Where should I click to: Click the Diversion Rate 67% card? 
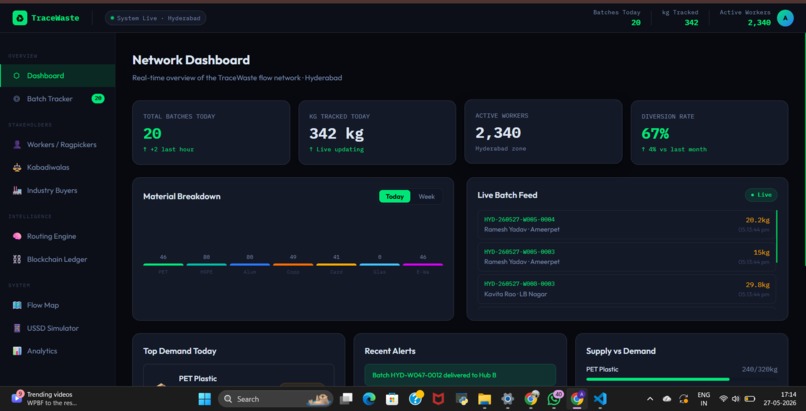(709, 133)
